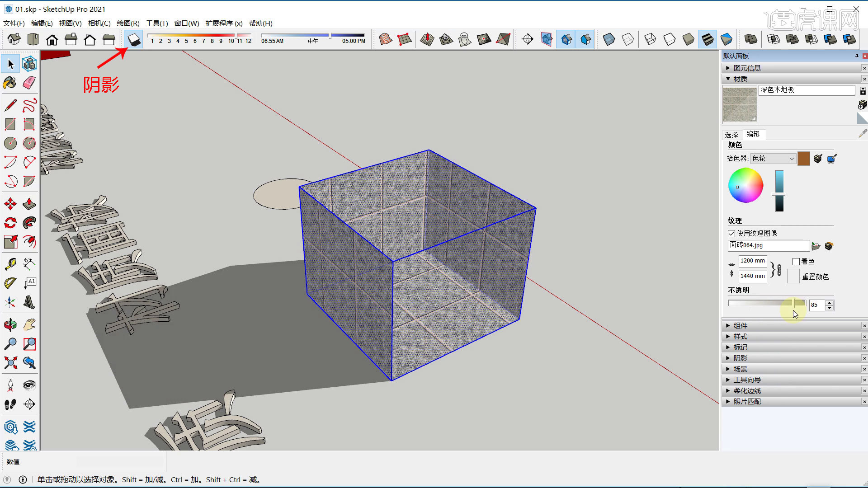Toggle 着色 checkbox enable
This screenshot has height=488, width=868.
point(795,261)
